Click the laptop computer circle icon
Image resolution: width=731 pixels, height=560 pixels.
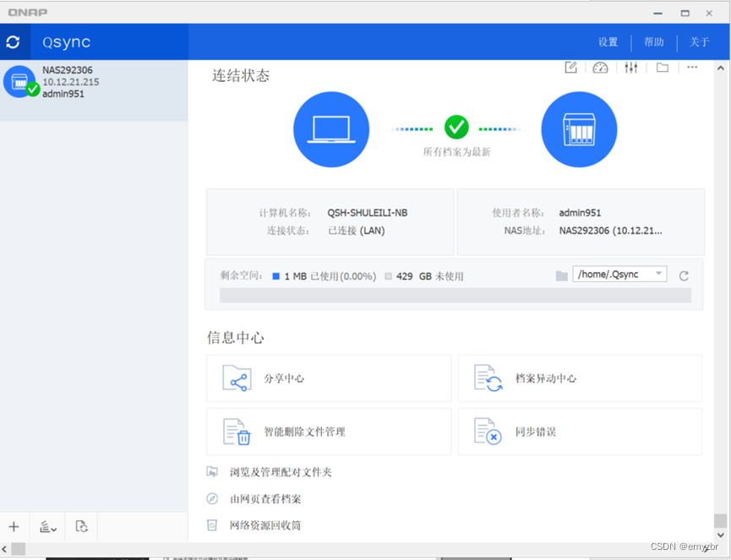331,129
